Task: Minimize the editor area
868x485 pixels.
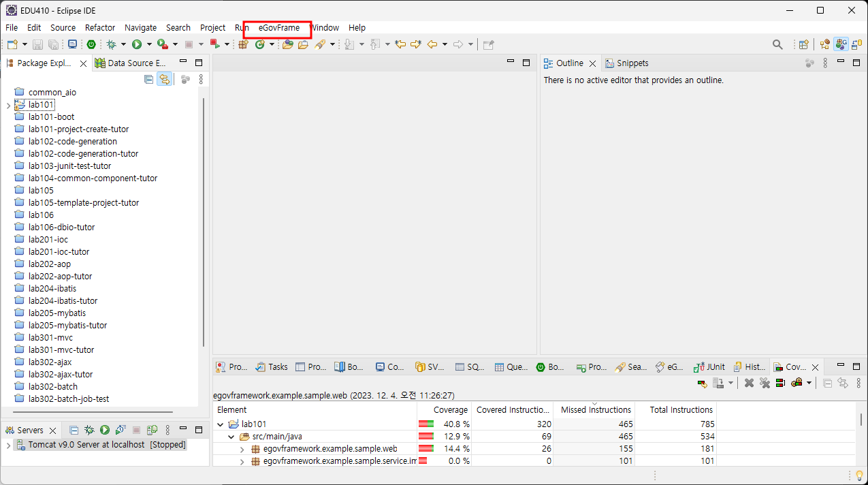Action: 511,63
